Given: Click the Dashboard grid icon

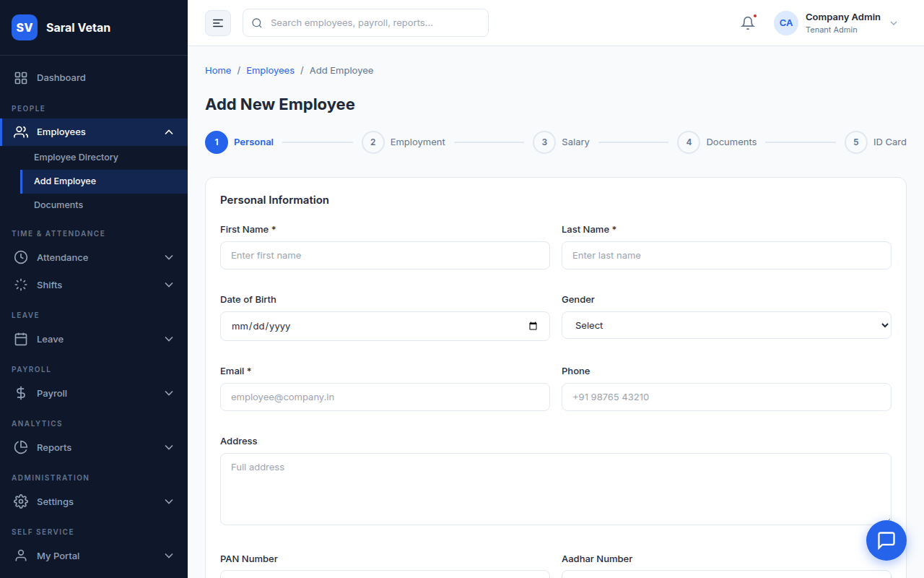Looking at the screenshot, I should click(21, 78).
